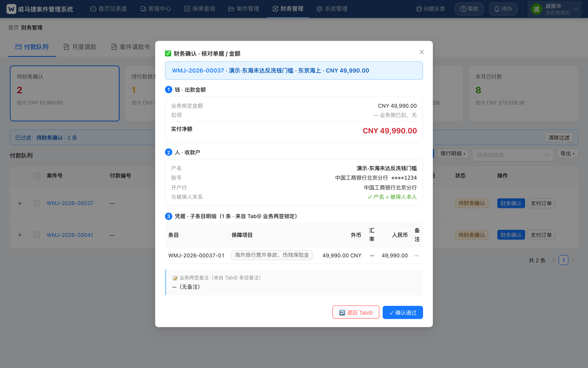588x368 pixels.
Task: Click the W logo icon
Action: 11,9
